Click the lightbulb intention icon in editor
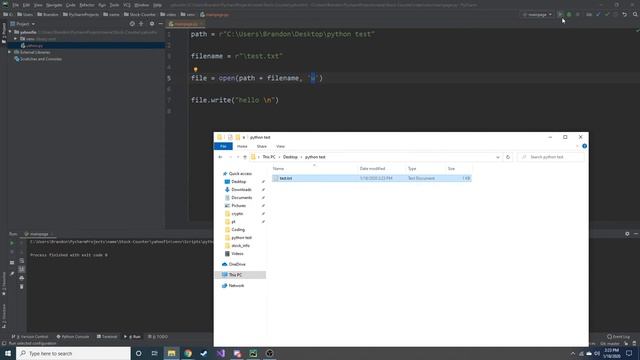The width and height of the screenshot is (640, 360). coord(196,70)
